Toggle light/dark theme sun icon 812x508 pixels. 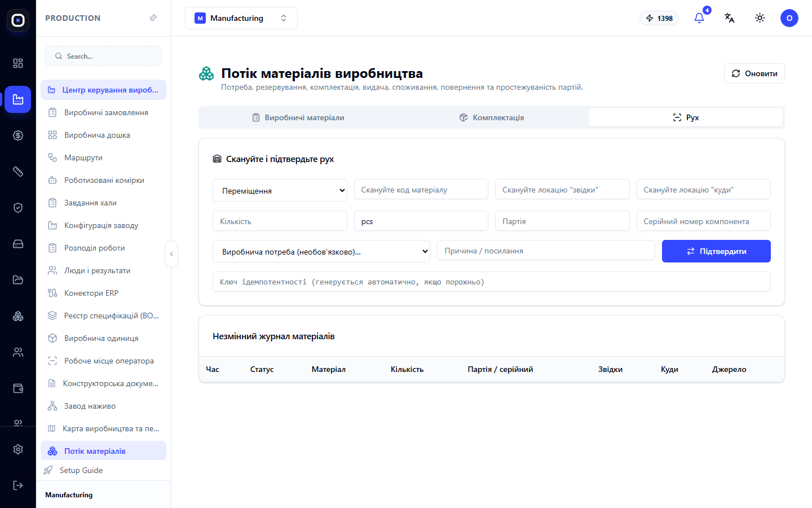(760, 18)
